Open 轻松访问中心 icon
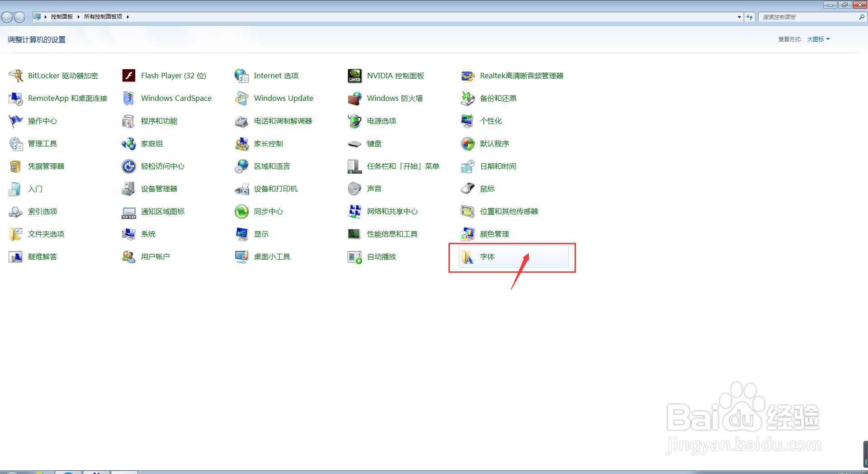The height and width of the screenshot is (474, 868). pos(129,166)
